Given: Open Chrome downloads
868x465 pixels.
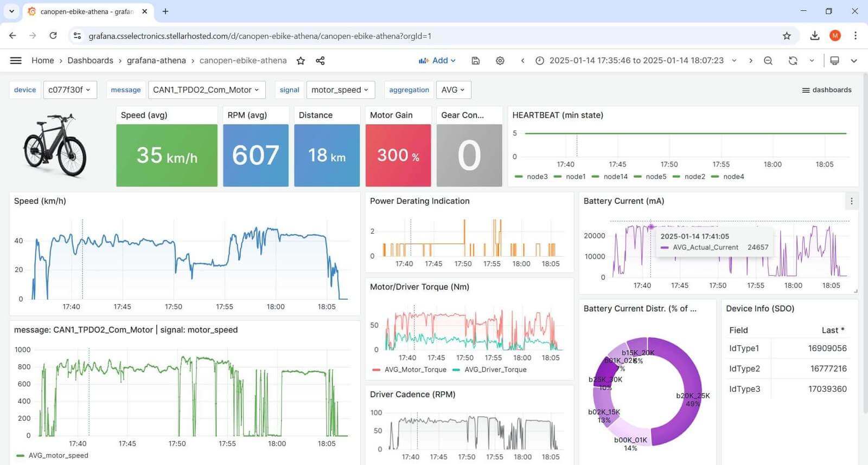Looking at the screenshot, I should 814,36.
